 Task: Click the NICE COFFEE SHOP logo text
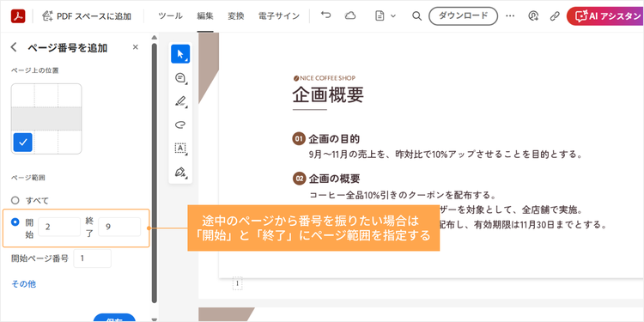(x=325, y=77)
